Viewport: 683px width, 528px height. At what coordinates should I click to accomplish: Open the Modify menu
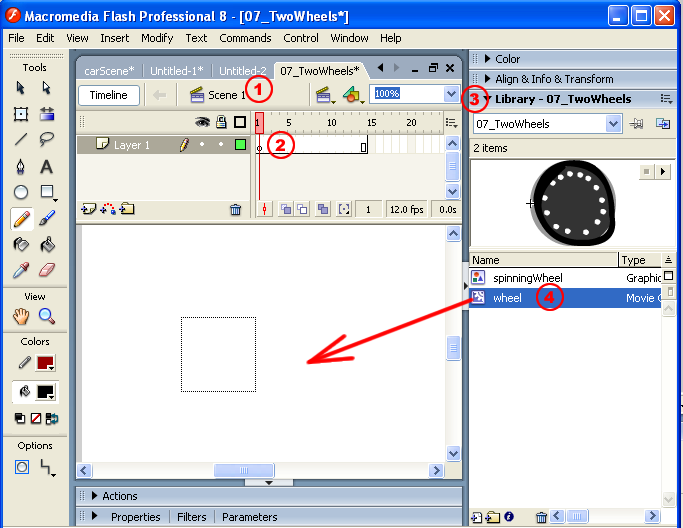[157, 38]
